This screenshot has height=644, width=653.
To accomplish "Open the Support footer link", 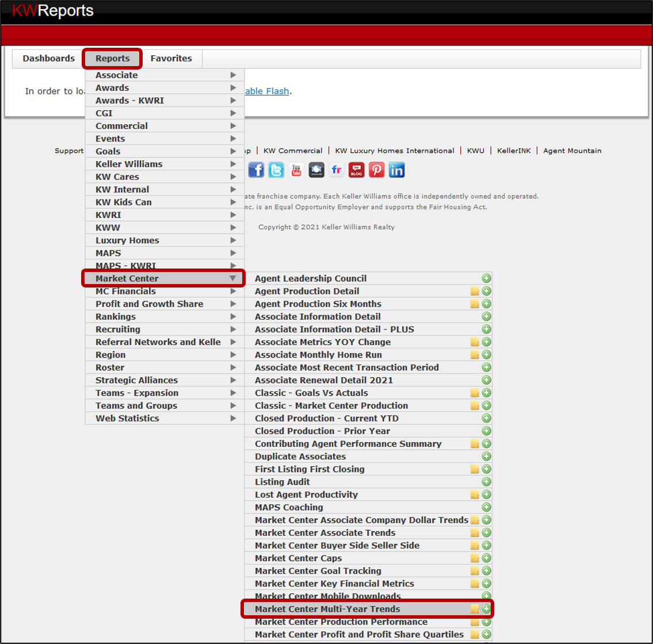I will click(69, 151).
